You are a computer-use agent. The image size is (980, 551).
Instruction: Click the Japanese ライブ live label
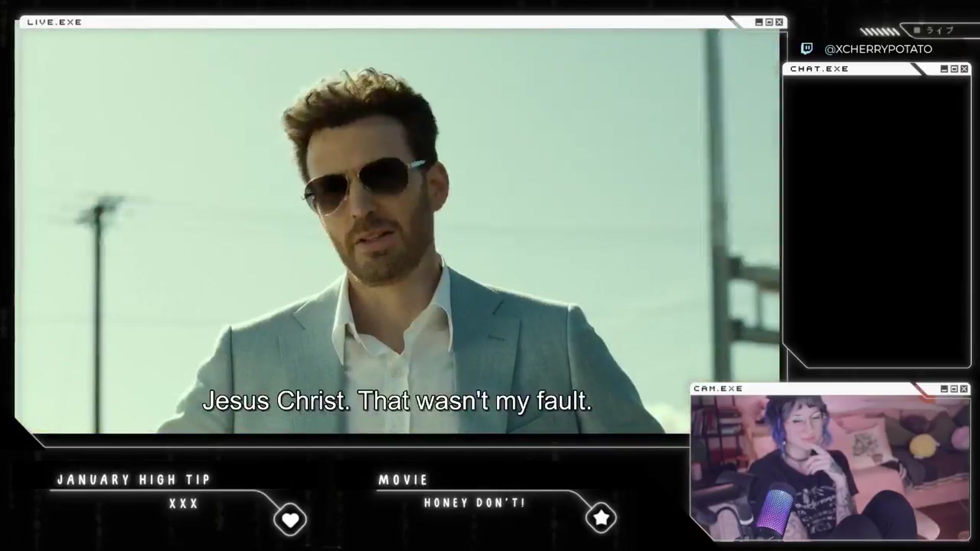click(x=939, y=31)
